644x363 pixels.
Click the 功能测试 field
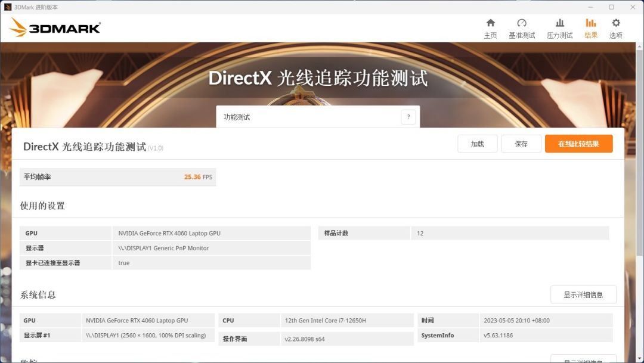pos(318,117)
